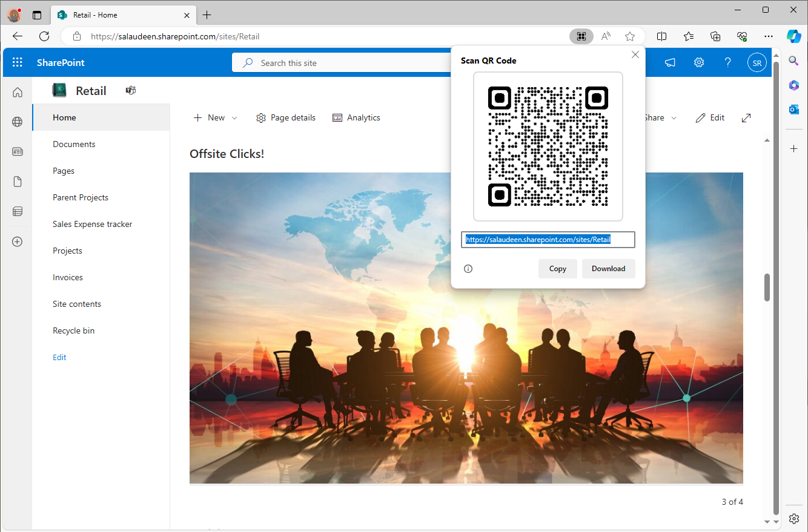808x532 pixels.
Task: Copy the QR code link
Action: [557, 268]
